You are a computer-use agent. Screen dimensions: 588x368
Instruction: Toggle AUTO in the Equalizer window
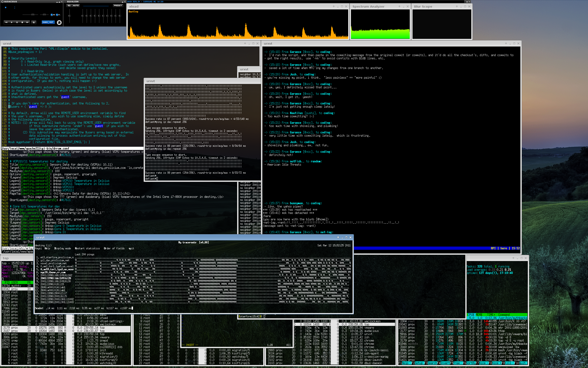(76, 5)
